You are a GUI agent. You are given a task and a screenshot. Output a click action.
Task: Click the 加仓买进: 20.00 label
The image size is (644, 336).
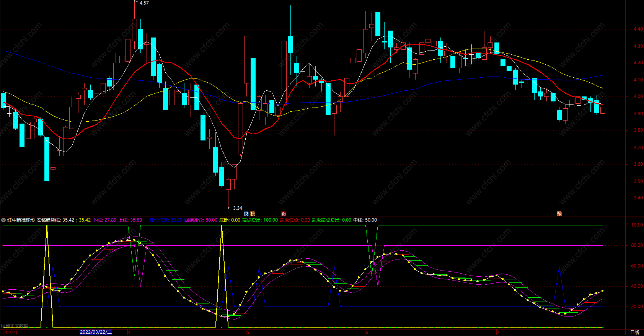[x=166, y=220]
